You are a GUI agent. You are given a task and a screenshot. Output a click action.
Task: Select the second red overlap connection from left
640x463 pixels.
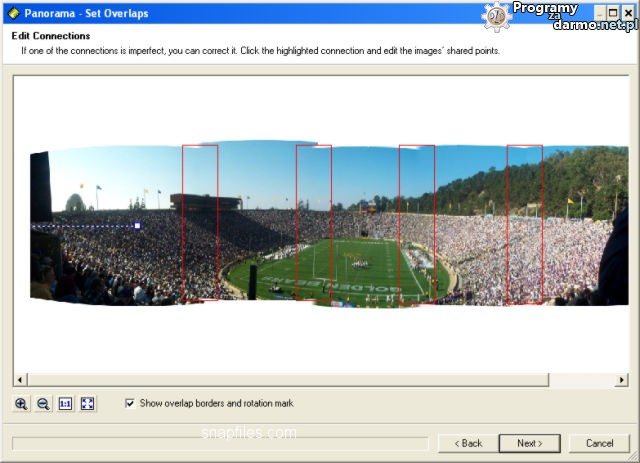pyautogui.click(x=313, y=223)
